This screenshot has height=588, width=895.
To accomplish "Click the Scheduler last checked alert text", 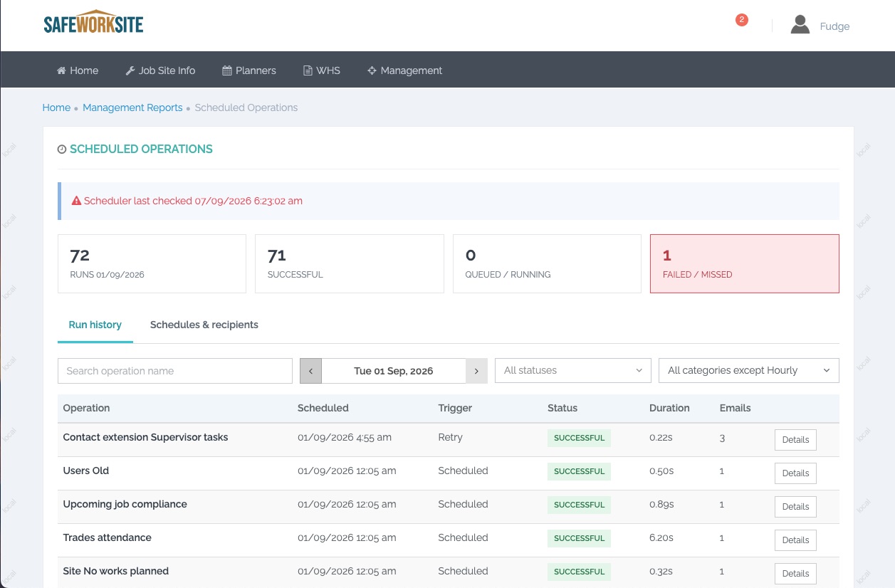I will (x=193, y=201).
